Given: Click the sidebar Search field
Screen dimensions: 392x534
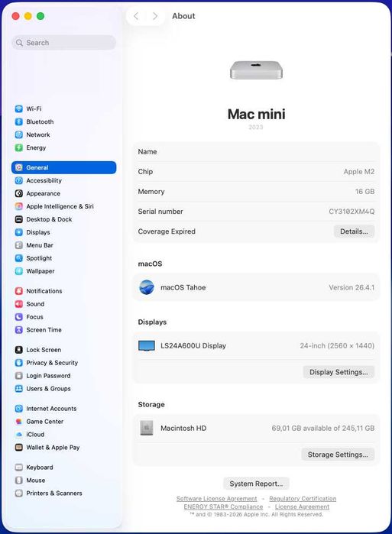Looking at the screenshot, I should [64, 43].
